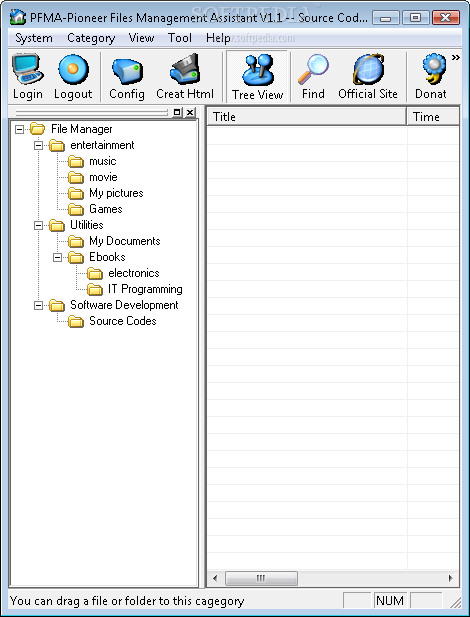
Task: Select the My Documents category label
Action: click(125, 241)
